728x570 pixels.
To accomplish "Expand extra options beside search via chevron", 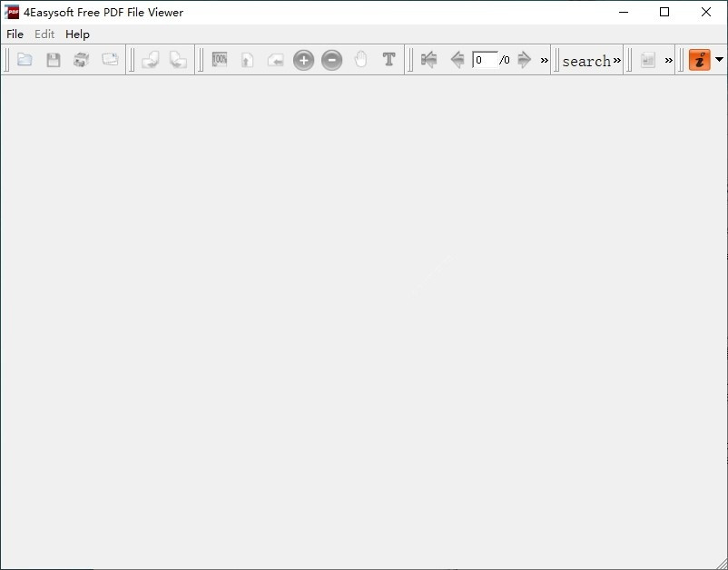I will [x=617, y=60].
